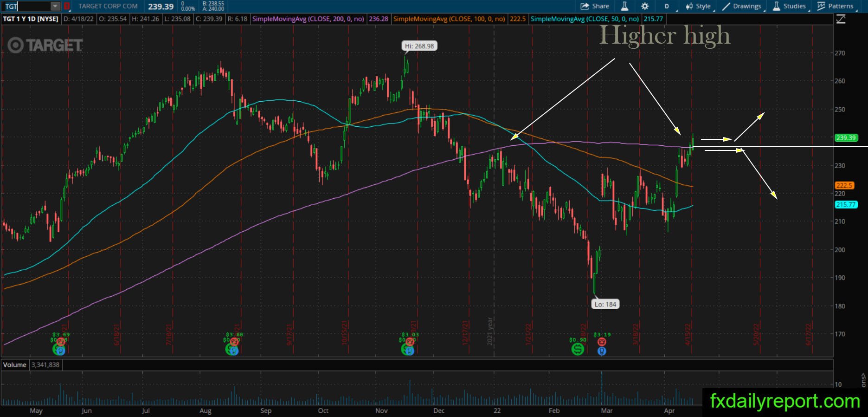
Task: Click the Share icon in the top toolbar
Action: point(585,7)
